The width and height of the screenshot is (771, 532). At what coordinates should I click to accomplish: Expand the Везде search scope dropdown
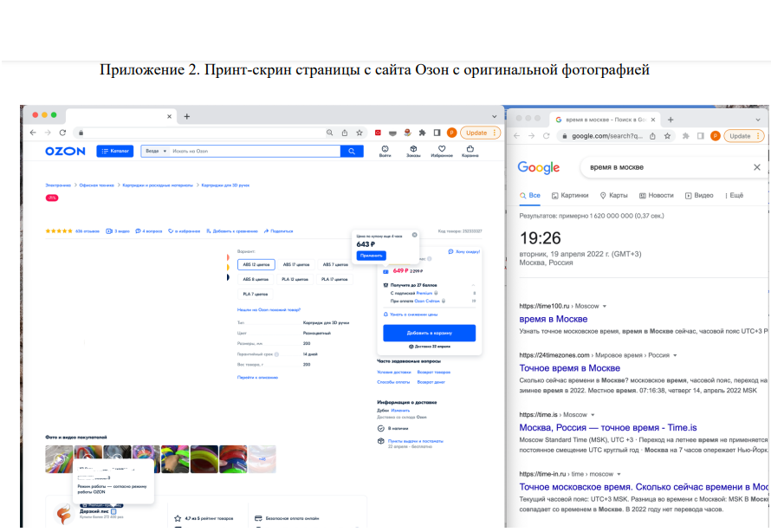pyautogui.click(x=156, y=152)
